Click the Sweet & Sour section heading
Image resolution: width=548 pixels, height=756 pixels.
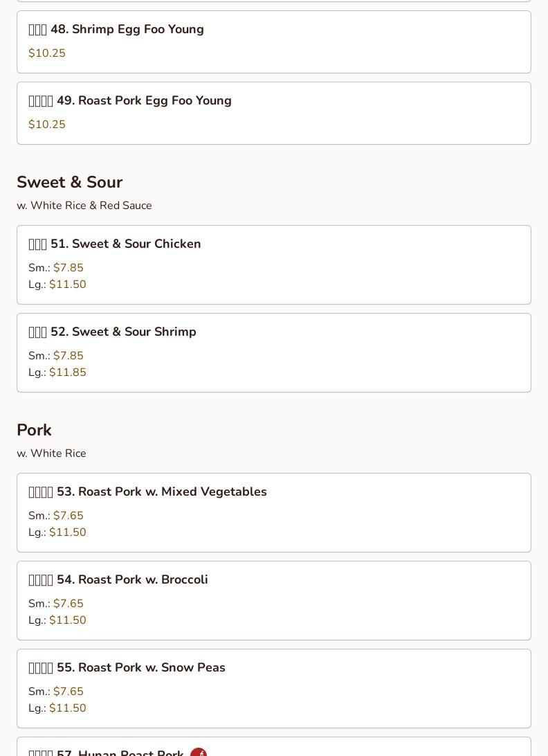point(69,182)
